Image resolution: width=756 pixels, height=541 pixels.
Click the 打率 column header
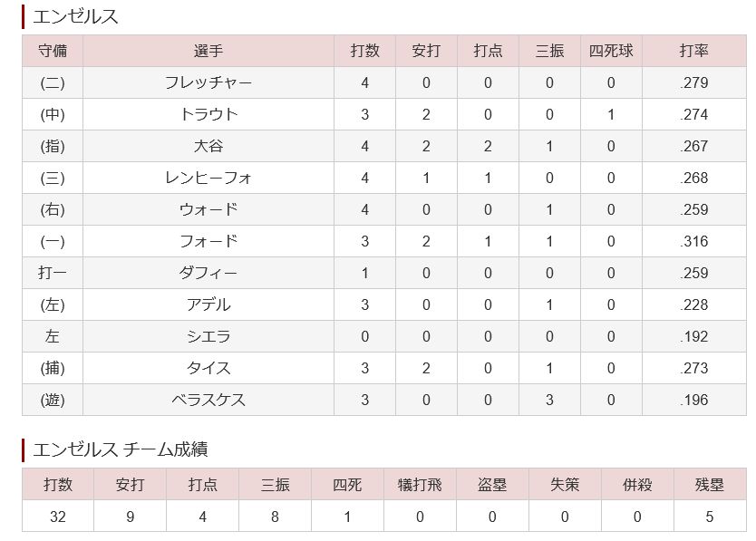693,51
